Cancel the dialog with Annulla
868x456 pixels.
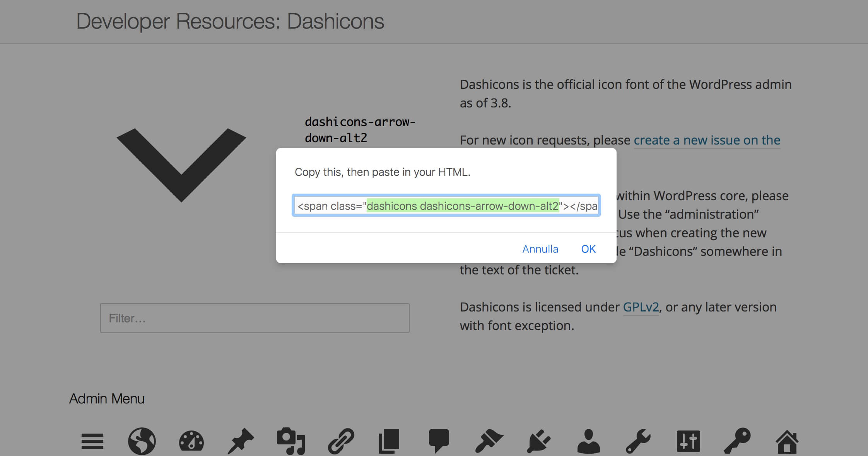tap(540, 249)
